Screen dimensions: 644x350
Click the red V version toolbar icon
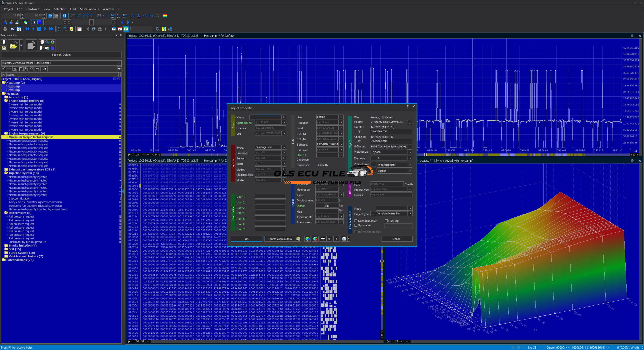tap(120, 29)
